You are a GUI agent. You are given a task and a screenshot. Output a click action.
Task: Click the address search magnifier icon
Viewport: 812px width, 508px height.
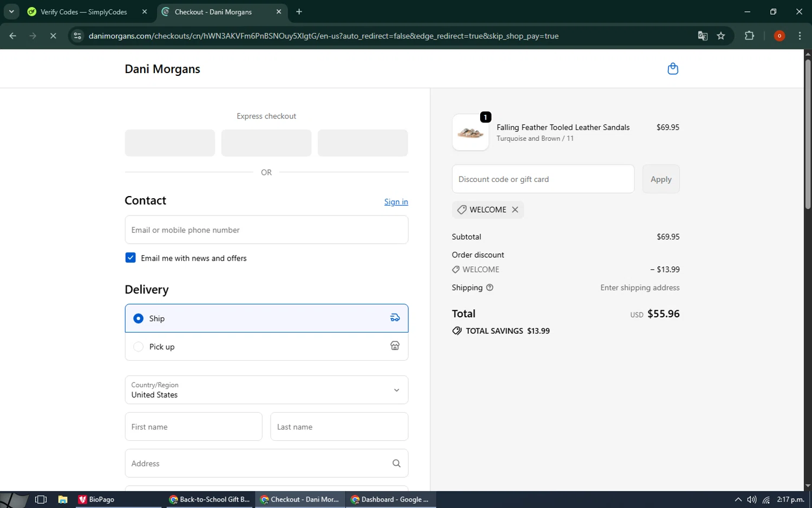pos(396,464)
